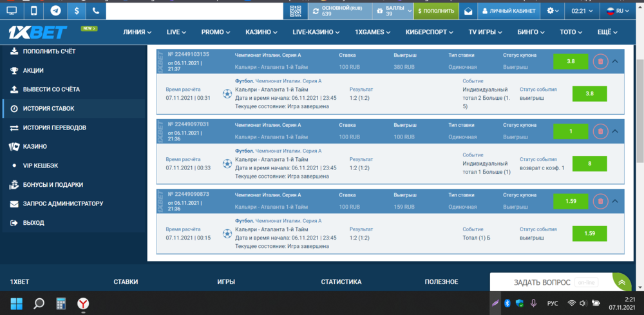The image size is (644, 315).
Task: Open the Ещё menu
Action: pos(608,32)
